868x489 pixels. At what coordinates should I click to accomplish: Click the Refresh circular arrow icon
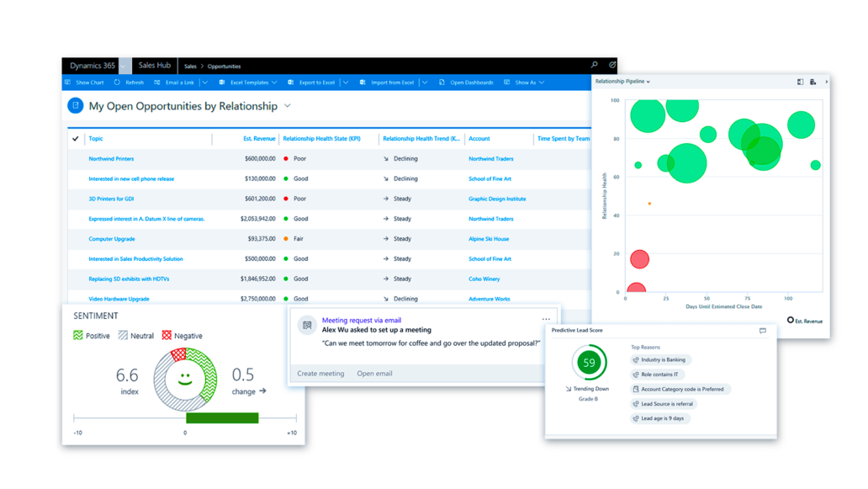[117, 82]
